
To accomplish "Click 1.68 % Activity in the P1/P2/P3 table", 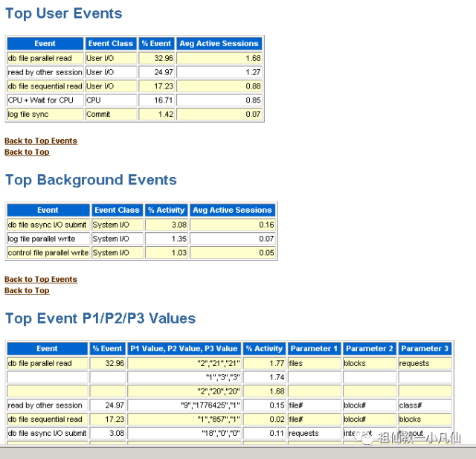I will point(265,391).
